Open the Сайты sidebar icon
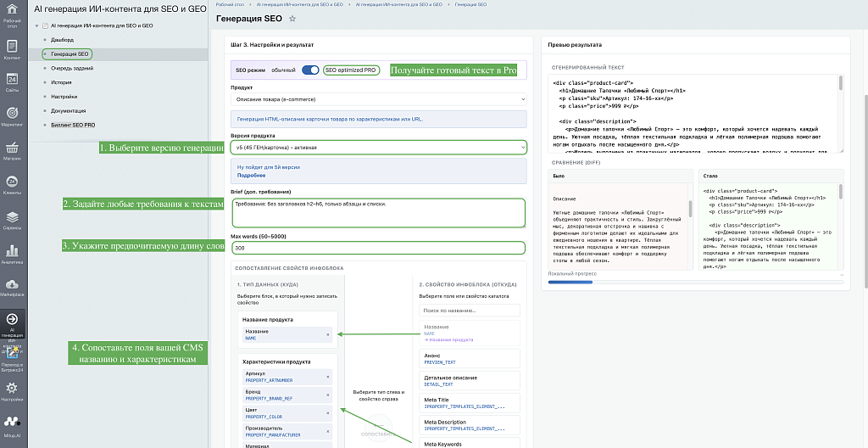The width and height of the screenshot is (868, 448). coord(12,78)
